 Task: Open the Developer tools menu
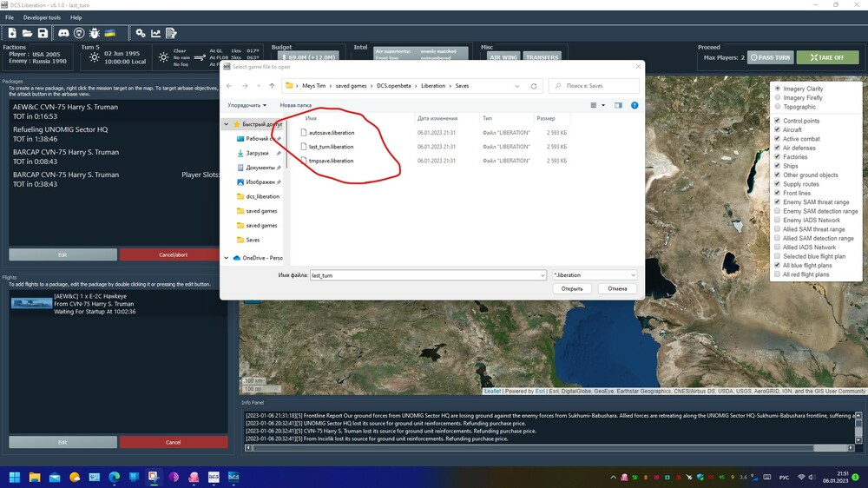(x=42, y=17)
